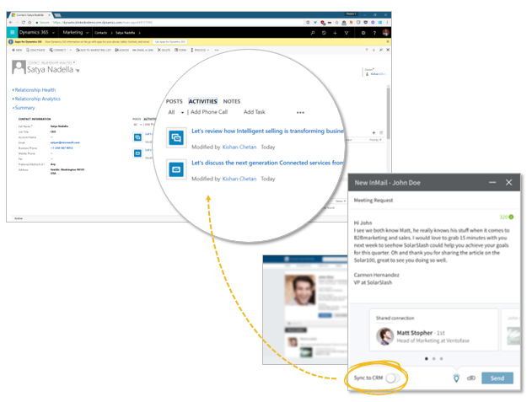Click DEACTIVATE in the command bar
The height and width of the screenshot is (402, 532).
point(35,50)
